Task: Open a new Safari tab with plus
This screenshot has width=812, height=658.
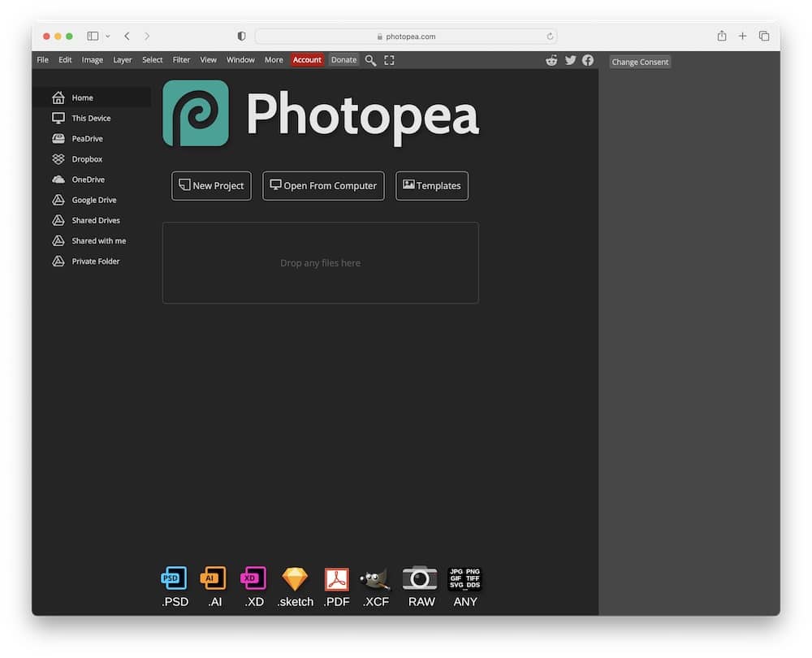Action: point(743,36)
